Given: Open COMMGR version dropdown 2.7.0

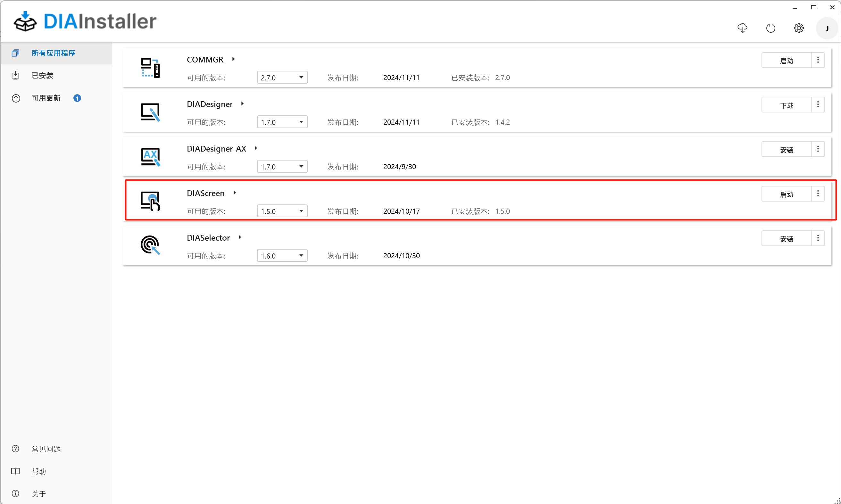Looking at the screenshot, I should [x=282, y=78].
